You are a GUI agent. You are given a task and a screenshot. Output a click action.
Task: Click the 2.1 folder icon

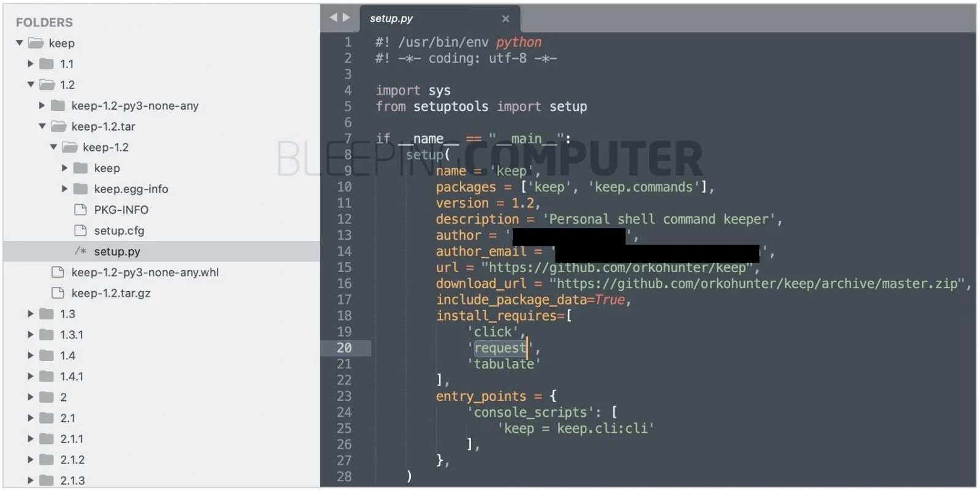47,418
